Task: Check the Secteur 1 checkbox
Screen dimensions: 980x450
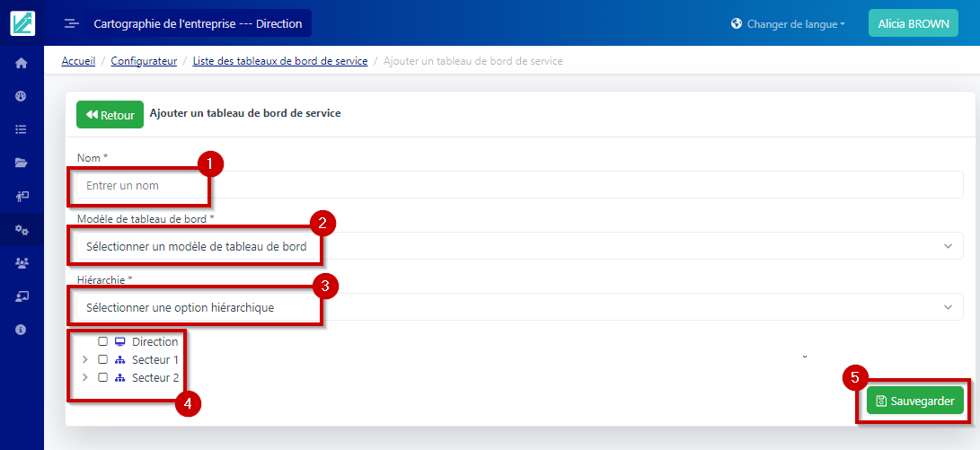Action: pos(103,360)
